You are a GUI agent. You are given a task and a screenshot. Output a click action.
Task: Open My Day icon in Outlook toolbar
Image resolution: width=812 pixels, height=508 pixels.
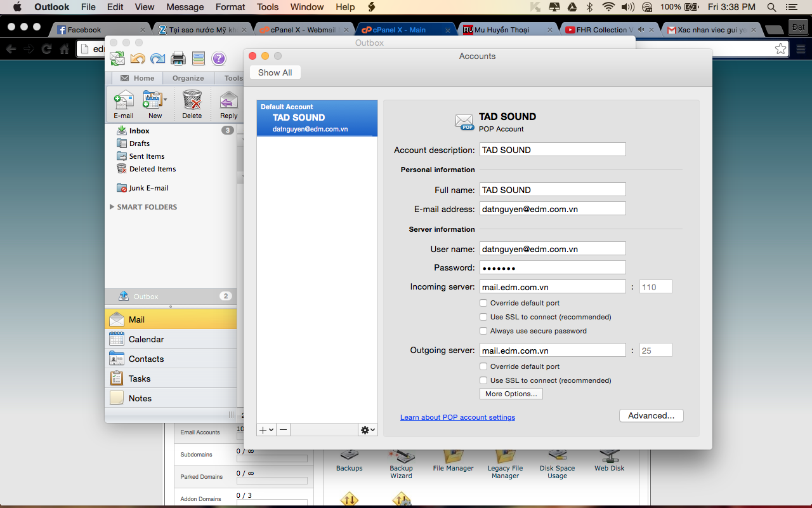[x=199, y=58]
